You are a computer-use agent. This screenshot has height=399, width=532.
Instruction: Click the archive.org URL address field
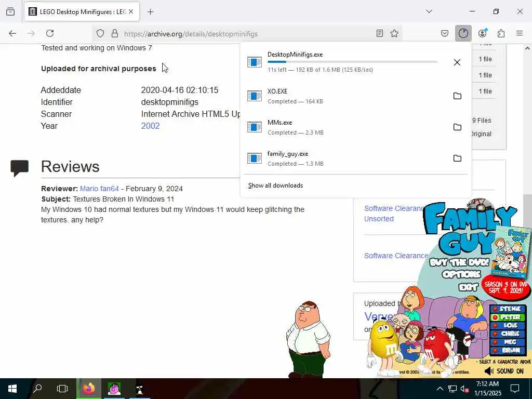click(x=247, y=34)
